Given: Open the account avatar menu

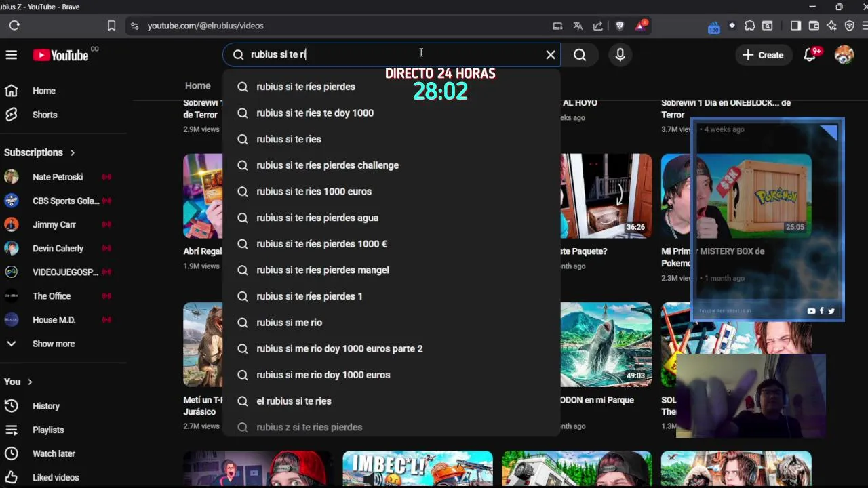Looking at the screenshot, I should point(844,55).
